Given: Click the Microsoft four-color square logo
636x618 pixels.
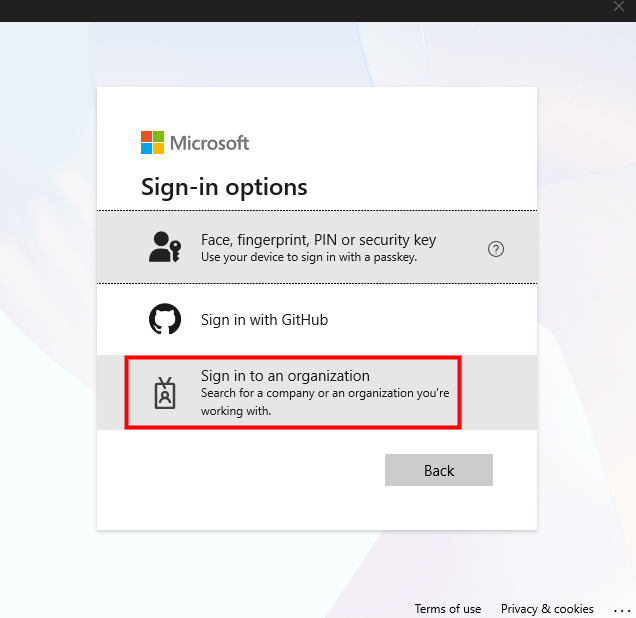Looking at the screenshot, I should pyautogui.click(x=152, y=142).
